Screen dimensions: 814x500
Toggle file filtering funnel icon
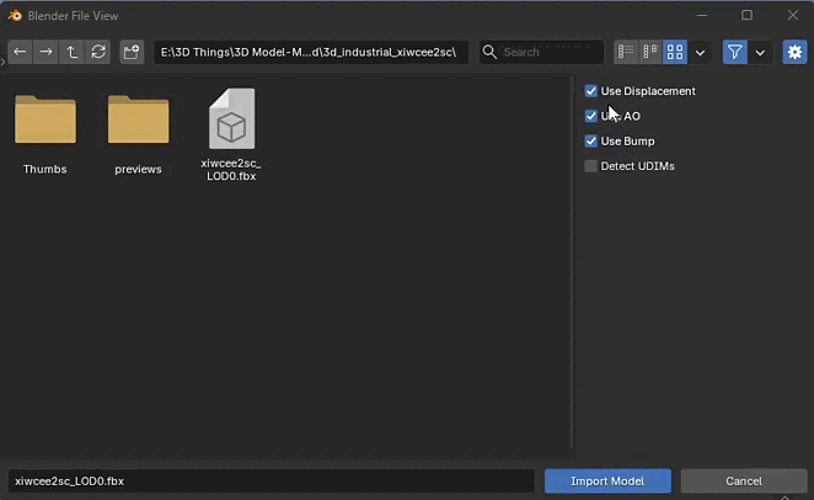click(x=735, y=52)
